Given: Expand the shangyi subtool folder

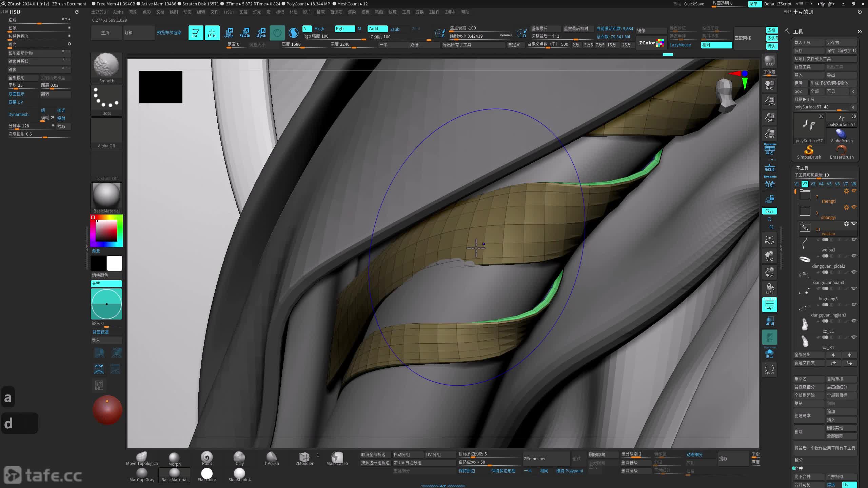Looking at the screenshot, I should 805,211.
